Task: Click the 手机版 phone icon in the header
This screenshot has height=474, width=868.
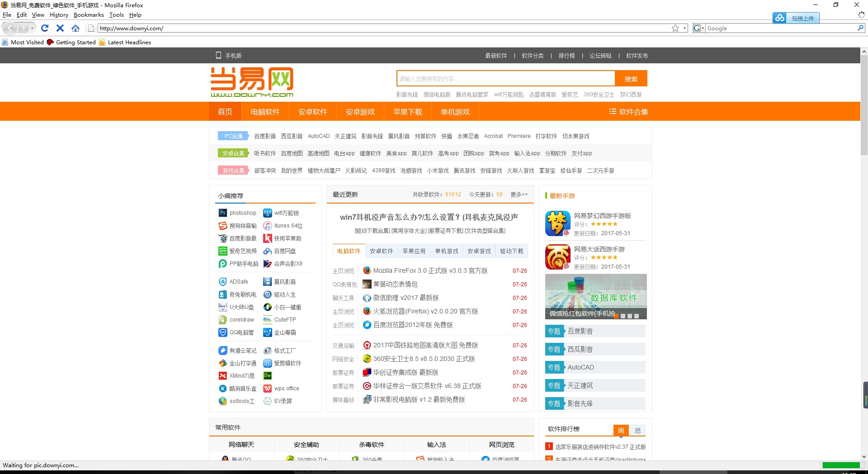Action: pyautogui.click(x=218, y=56)
